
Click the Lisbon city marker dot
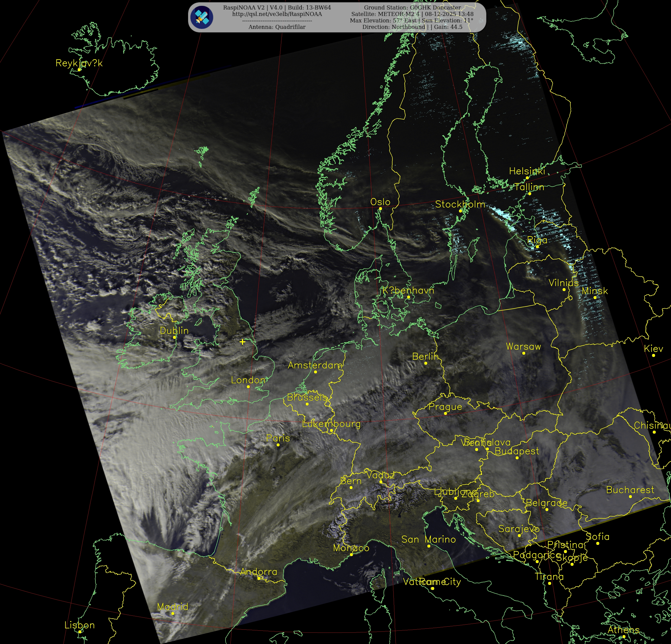[x=79, y=632]
